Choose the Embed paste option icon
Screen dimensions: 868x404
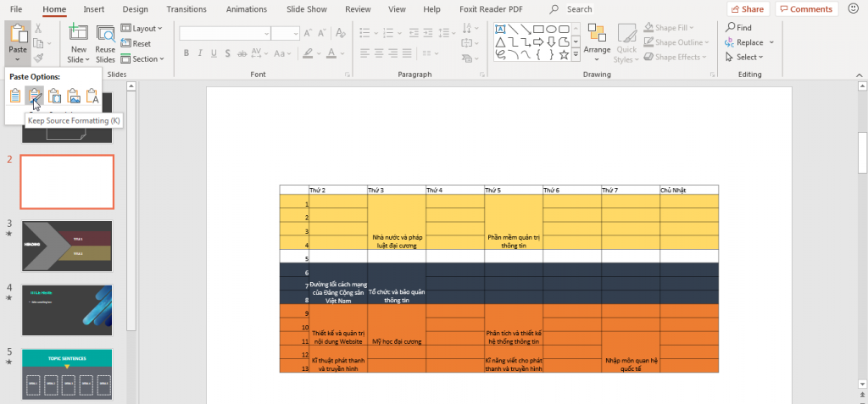point(54,96)
